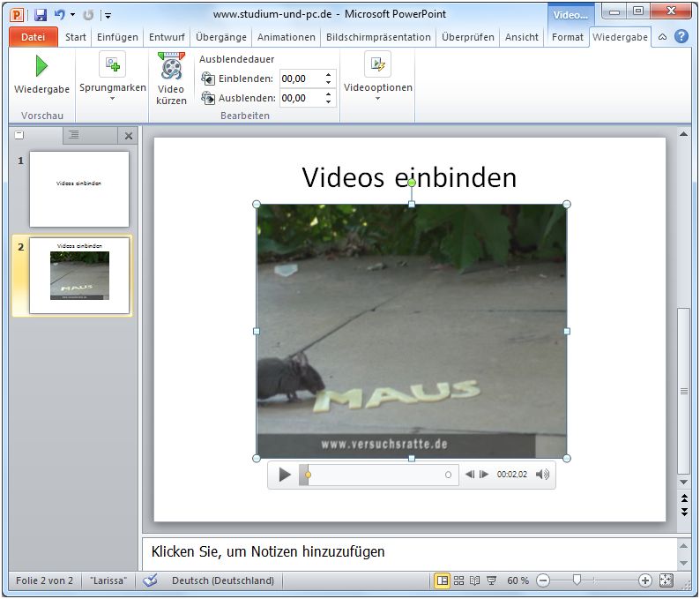This screenshot has height=599, width=700.
Task: Open the Videooptionen icon
Action: pyautogui.click(x=377, y=64)
